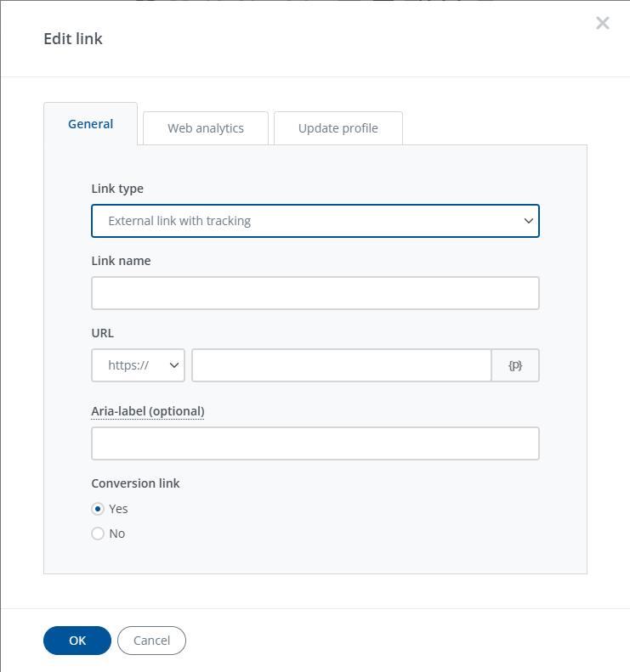
Task: Switch to the General tab
Action: (x=90, y=124)
